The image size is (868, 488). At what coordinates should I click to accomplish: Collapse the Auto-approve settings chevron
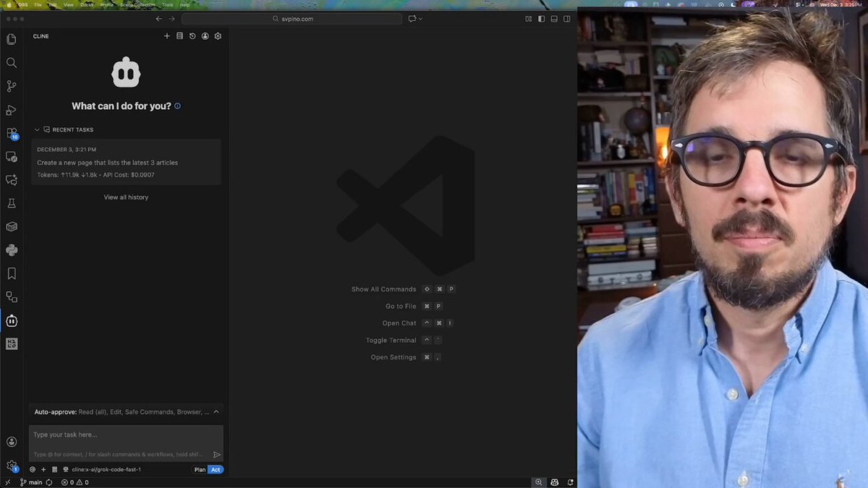[x=216, y=411]
